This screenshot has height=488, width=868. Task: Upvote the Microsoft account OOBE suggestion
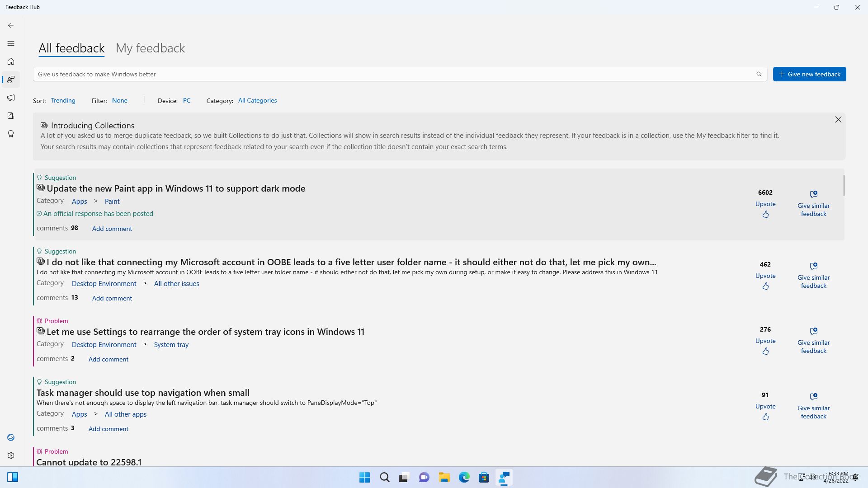pos(765,281)
